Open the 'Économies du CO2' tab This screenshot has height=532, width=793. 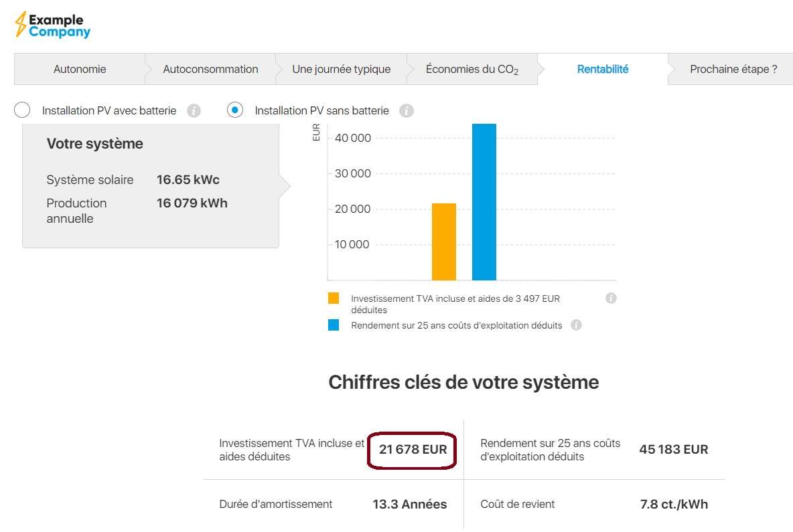pos(472,69)
